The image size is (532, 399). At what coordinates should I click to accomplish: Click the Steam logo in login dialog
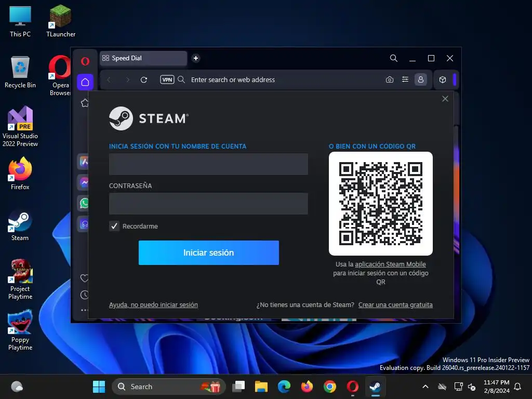click(149, 118)
